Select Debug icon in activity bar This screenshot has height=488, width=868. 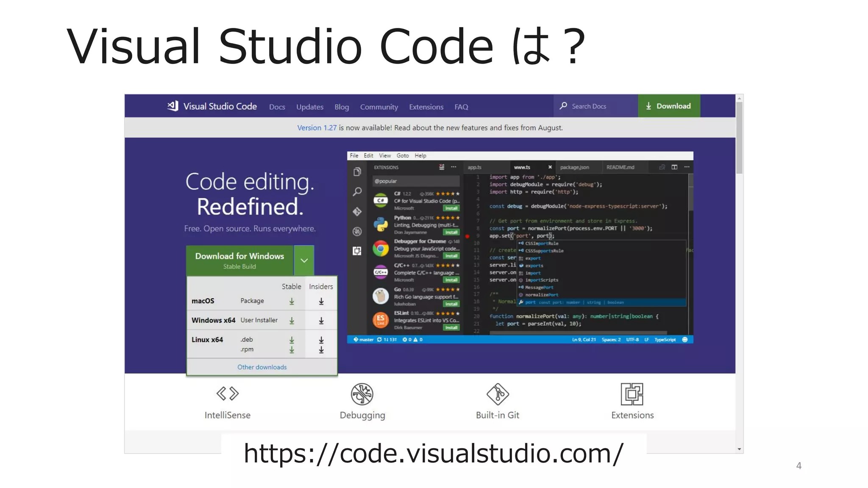pyautogui.click(x=357, y=231)
